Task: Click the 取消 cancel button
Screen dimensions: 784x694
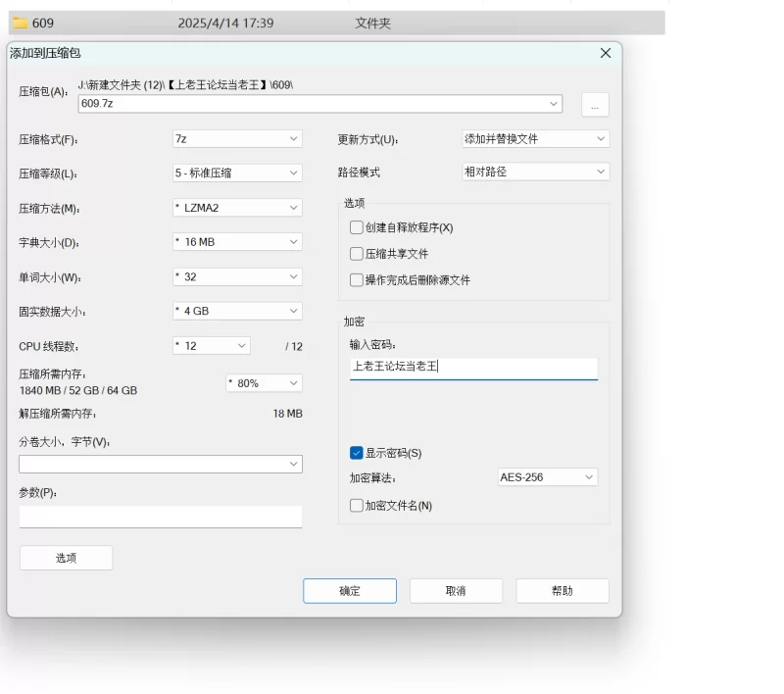Action: point(456,591)
